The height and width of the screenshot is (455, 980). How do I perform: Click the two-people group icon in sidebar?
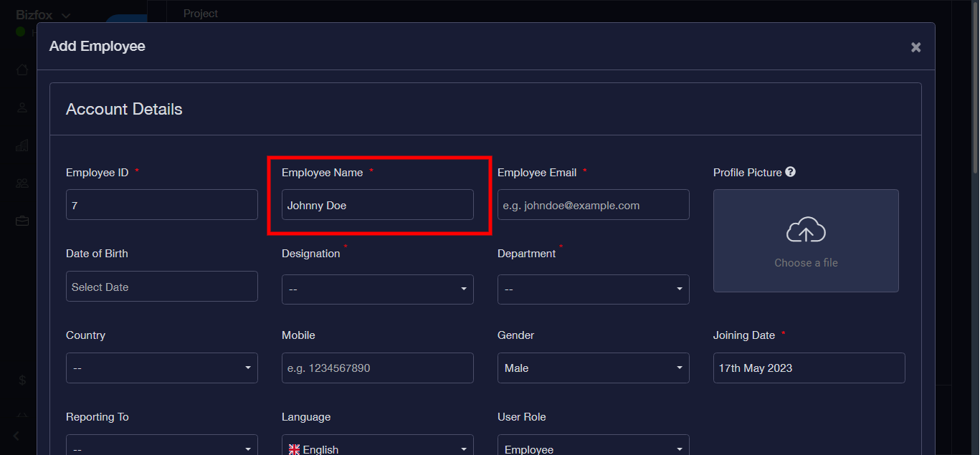click(22, 183)
